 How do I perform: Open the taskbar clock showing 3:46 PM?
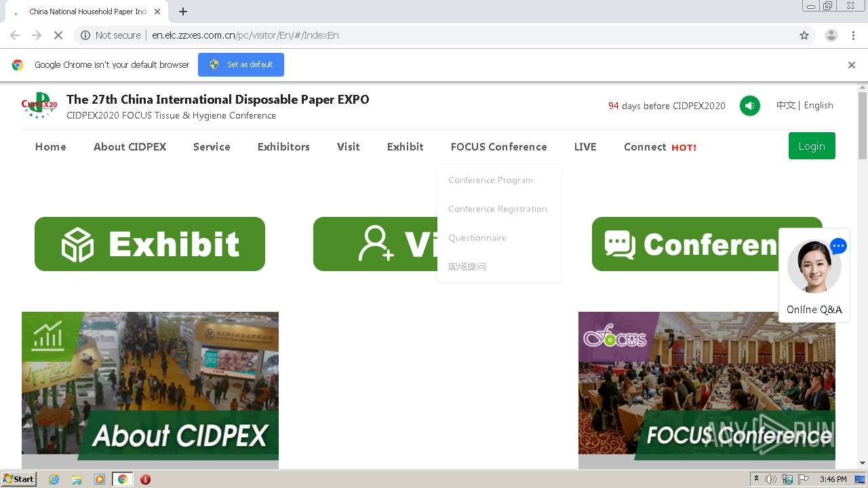pyautogui.click(x=833, y=479)
